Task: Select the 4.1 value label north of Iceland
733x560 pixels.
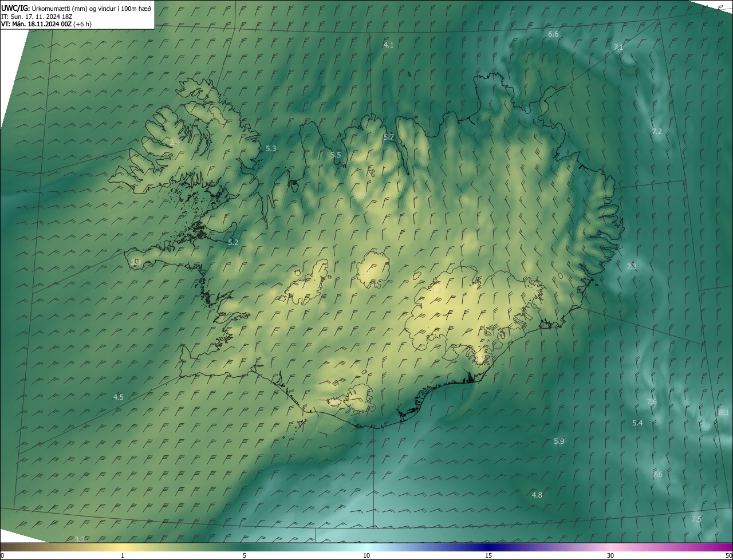Action: pyautogui.click(x=388, y=45)
